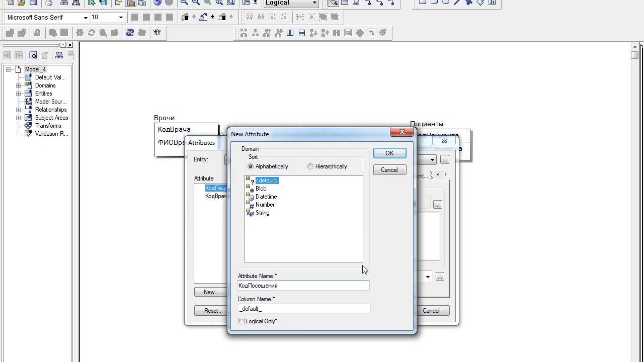
Task: Click КодВрача attribute in Врачи entity
Action: pos(174,130)
